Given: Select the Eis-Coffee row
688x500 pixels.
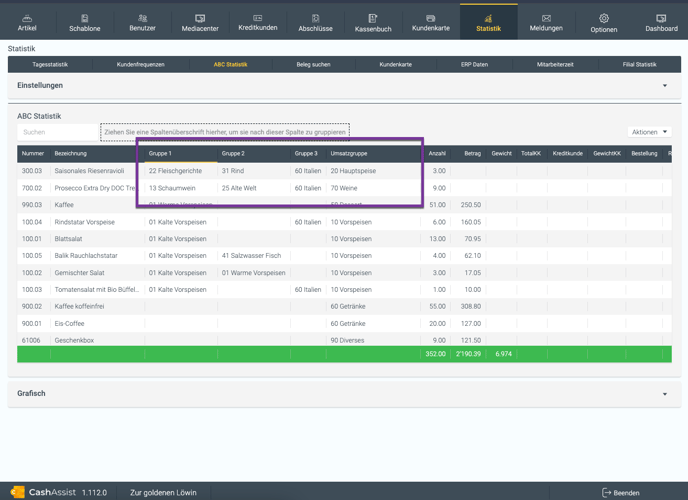Looking at the screenshot, I should (x=344, y=324).
